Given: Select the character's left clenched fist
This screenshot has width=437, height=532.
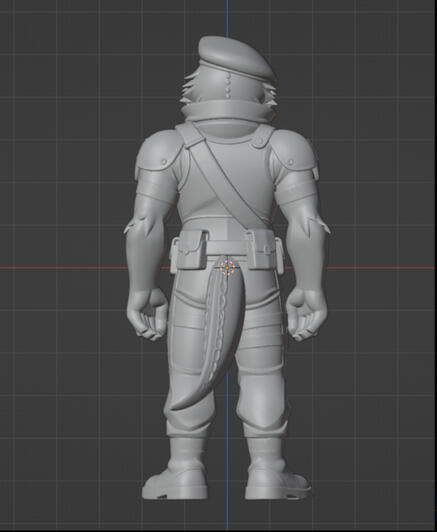Looking at the screenshot, I should tap(148, 315).
